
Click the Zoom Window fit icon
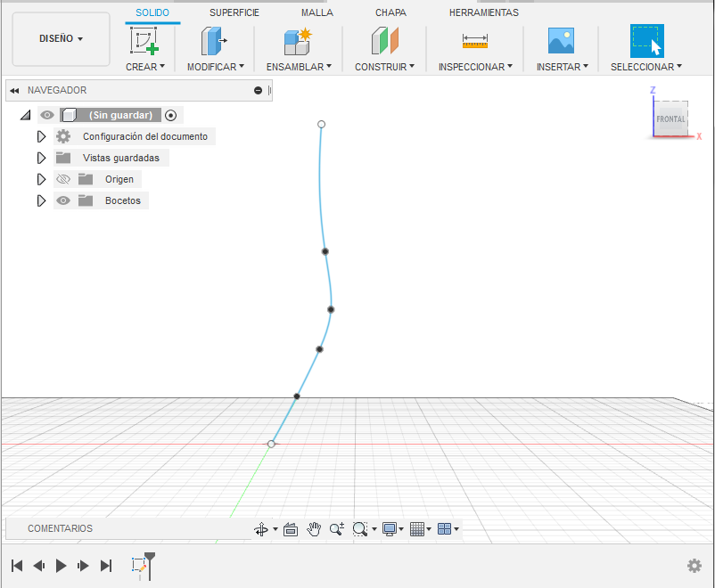tap(360, 529)
